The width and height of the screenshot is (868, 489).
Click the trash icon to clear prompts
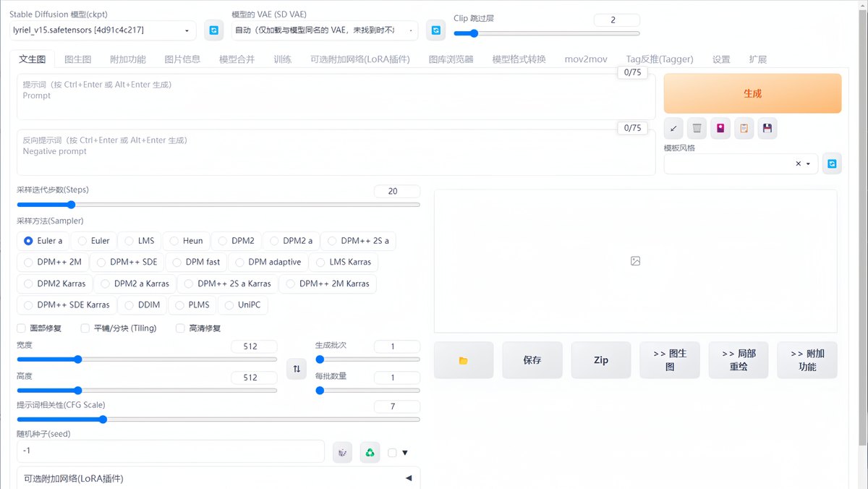pyautogui.click(x=697, y=129)
